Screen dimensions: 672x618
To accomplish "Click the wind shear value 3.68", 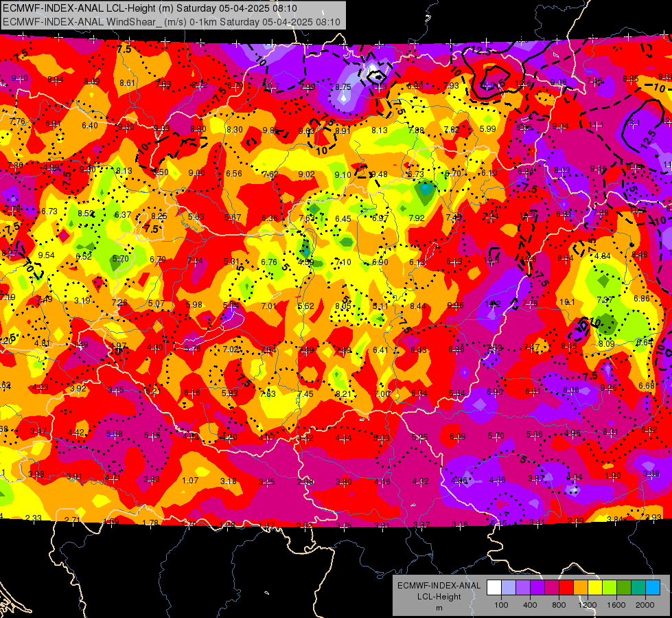I will tap(651, 474).
